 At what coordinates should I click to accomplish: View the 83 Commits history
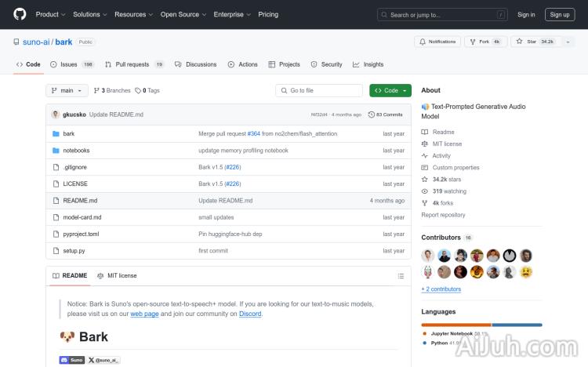point(389,114)
